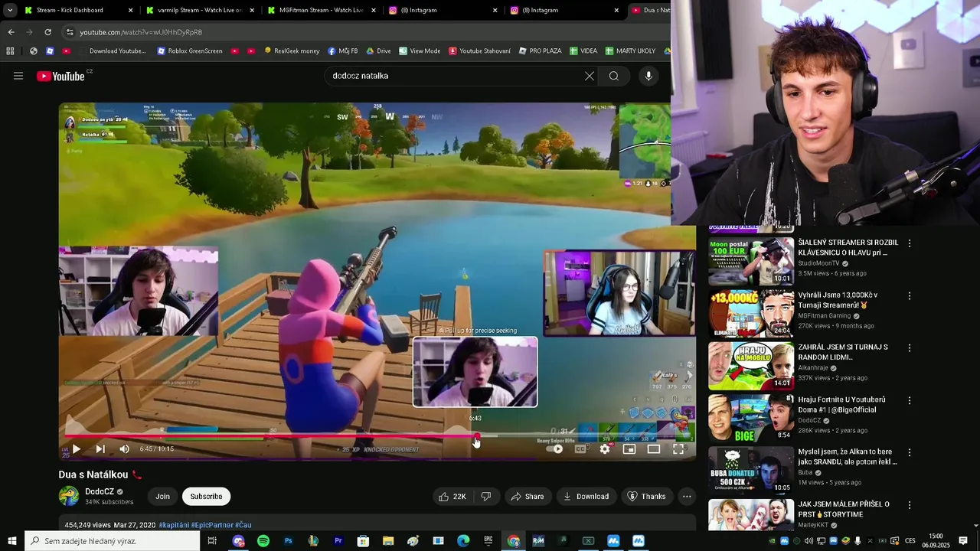Click the address bar URL

click(x=141, y=32)
